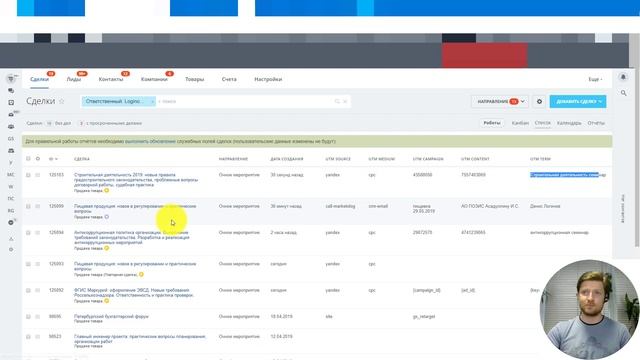Click the выполнить обновление link in green banner
640x360 pixels.
(x=150, y=141)
